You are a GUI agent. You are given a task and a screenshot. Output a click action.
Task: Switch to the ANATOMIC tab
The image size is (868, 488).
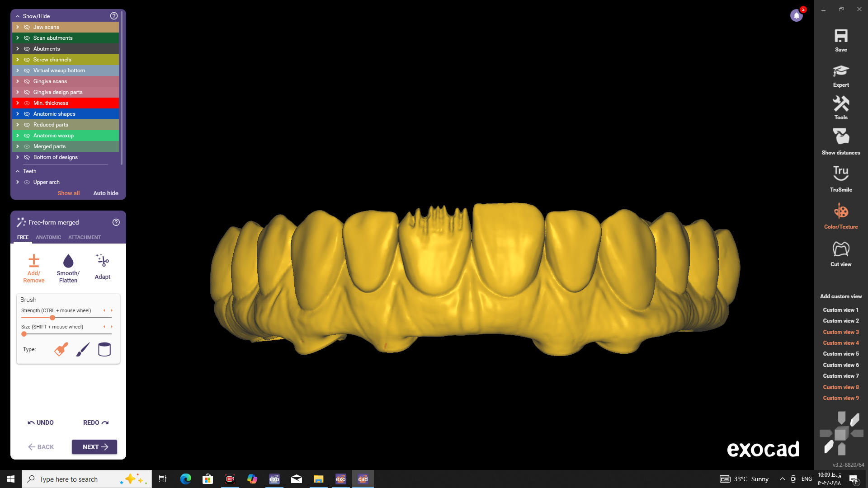coord(48,237)
